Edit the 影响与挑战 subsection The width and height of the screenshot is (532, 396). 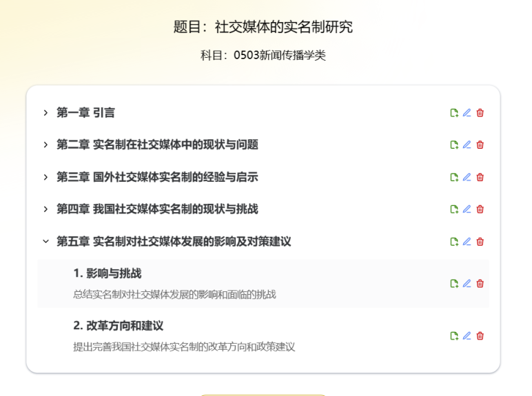point(467,284)
